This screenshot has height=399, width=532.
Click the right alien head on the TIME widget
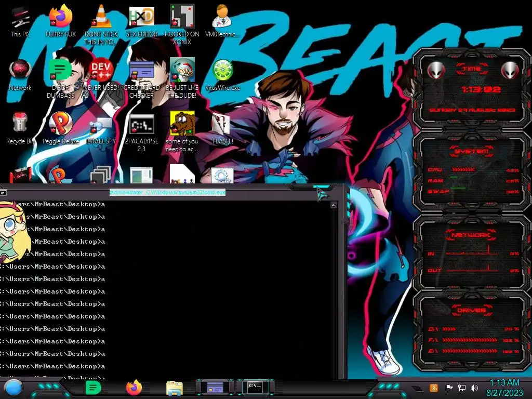(x=510, y=71)
